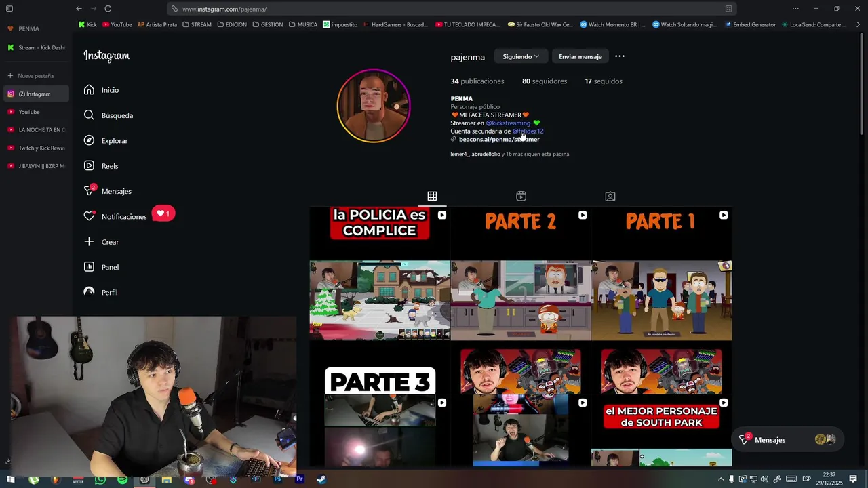Click Enviar mensaje button
Image resolution: width=868 pixels, height=488 pixels.
click(x=580, y=56)
